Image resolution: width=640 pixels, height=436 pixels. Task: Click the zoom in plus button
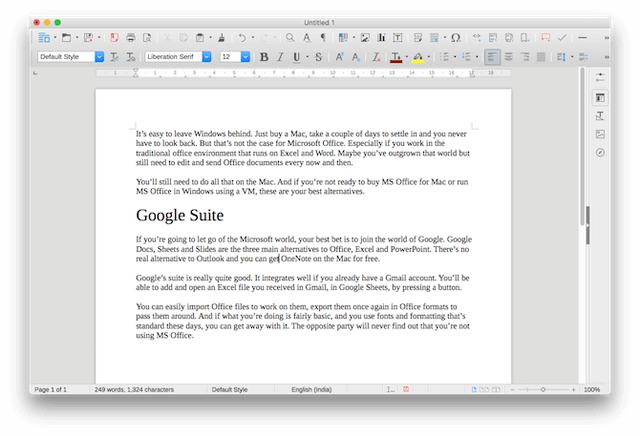point(573,389)
